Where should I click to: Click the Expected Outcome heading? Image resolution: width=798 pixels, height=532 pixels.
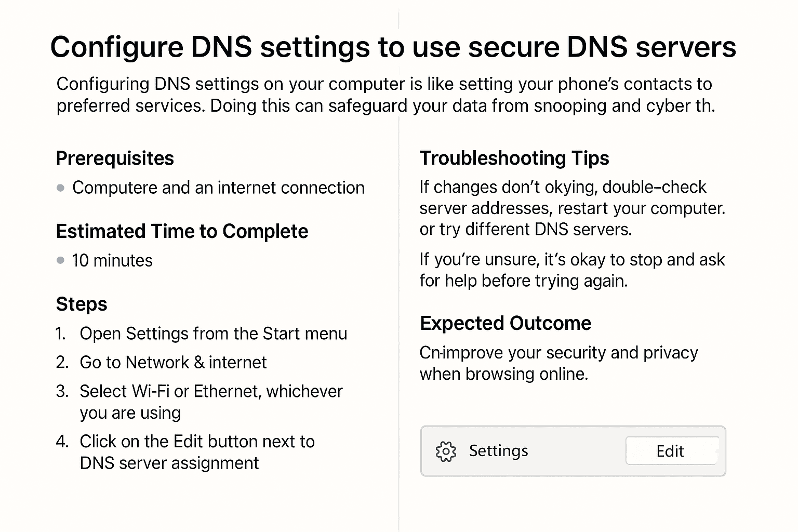coord(505,323)
